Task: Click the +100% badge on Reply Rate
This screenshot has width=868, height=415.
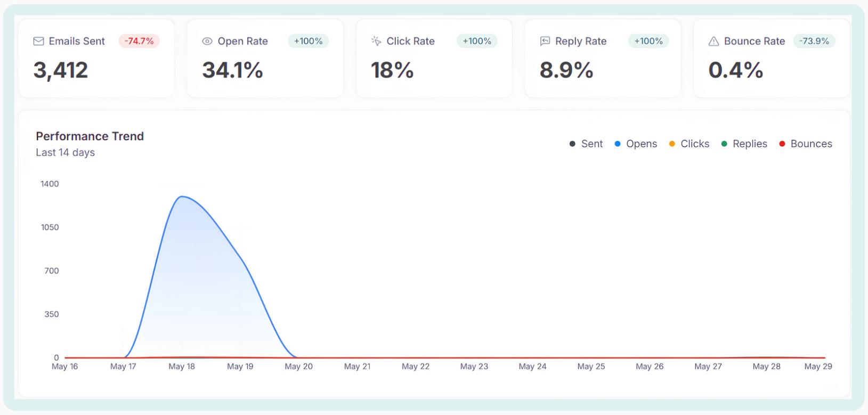Action: click(x=648, y=41)
